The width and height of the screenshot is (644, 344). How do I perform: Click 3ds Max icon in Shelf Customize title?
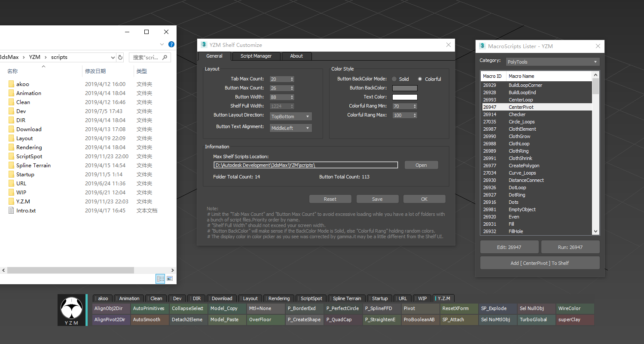click(x=204, y=45)
